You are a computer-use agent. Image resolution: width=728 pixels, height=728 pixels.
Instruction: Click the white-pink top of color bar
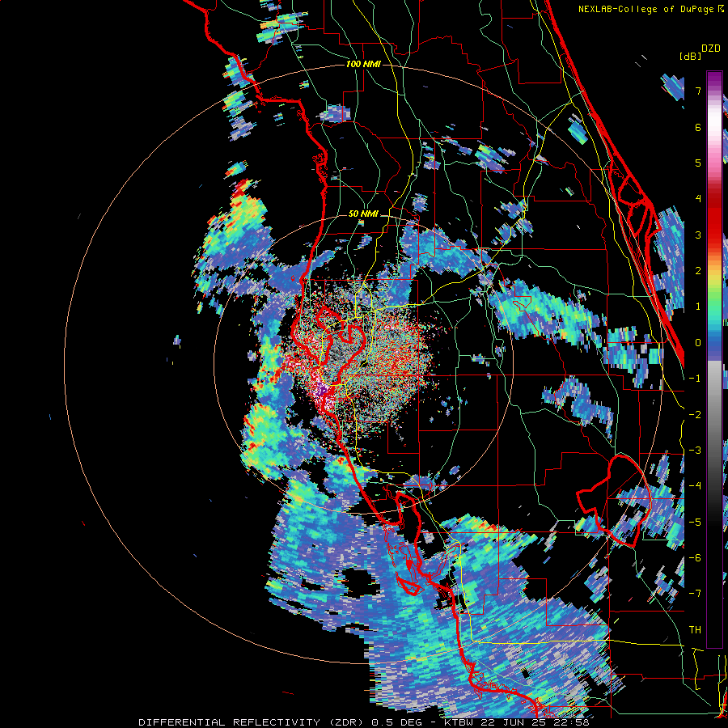click(714, 125)
